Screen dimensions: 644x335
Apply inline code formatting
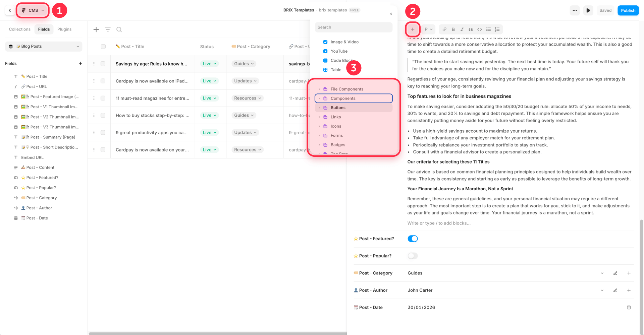[480, 29]
